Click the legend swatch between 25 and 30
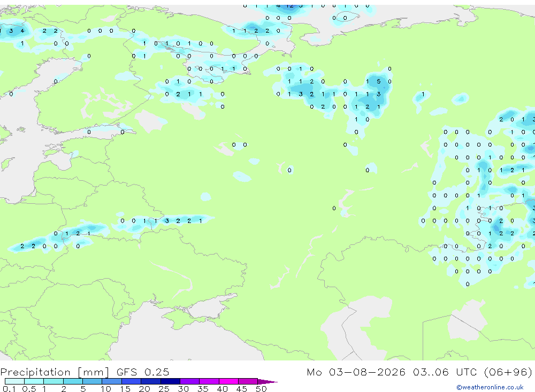 tap(170, 381)
